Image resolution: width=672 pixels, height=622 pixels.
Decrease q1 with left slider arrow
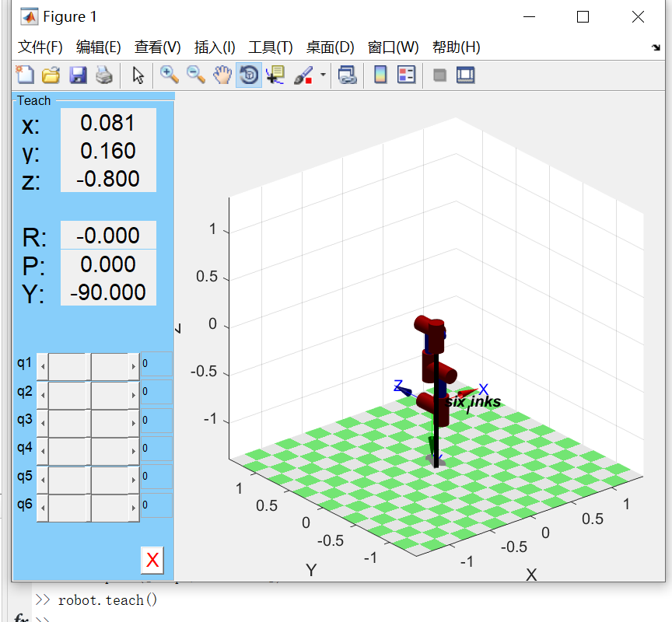43,366
